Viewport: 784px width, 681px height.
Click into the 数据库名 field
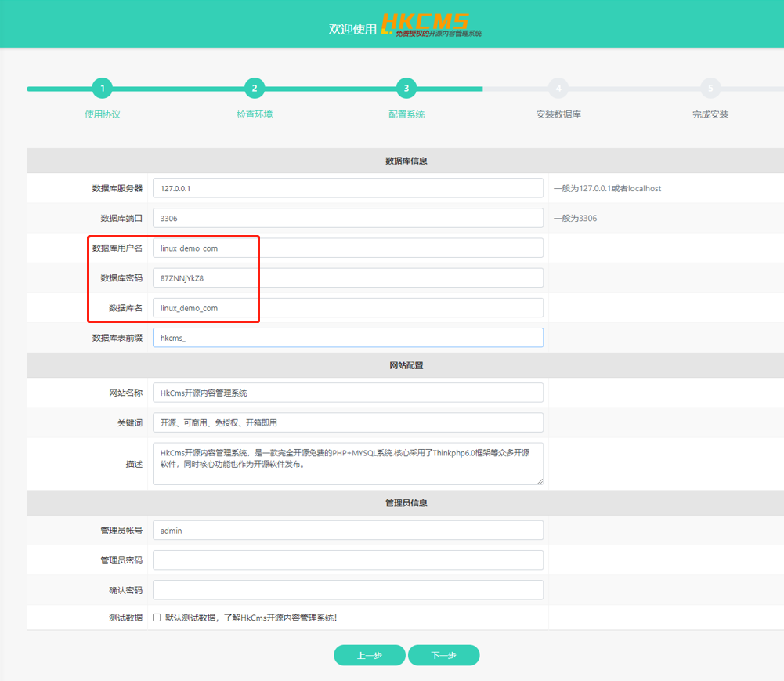[348, 308]
